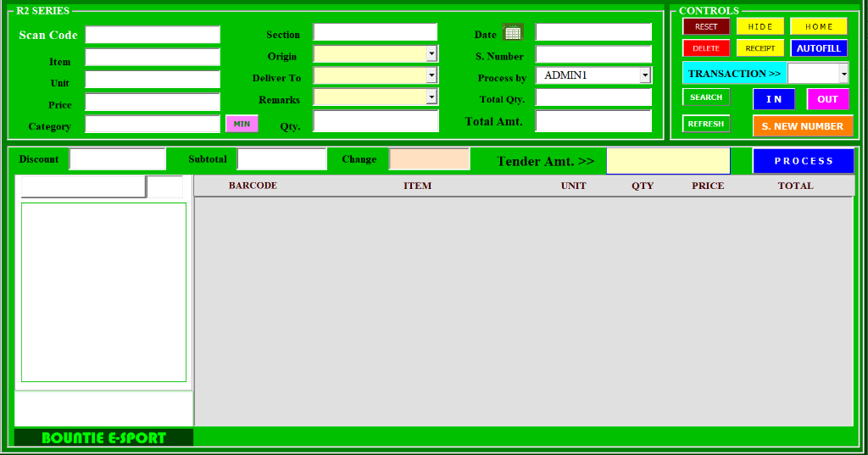Viewport: 868px width, 455px height.
Task: Expand the TRANSACTION dropdown list
Action: [843, 73]
